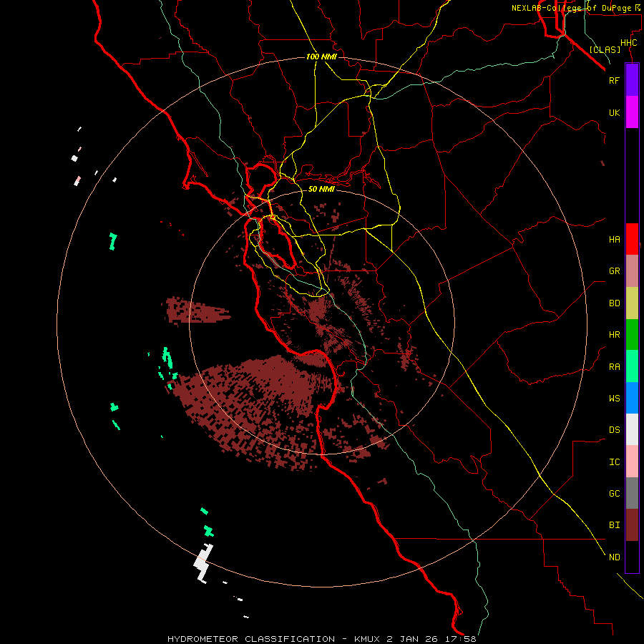
Task: Click the GR legend color swatch
Action: [632, 271]
